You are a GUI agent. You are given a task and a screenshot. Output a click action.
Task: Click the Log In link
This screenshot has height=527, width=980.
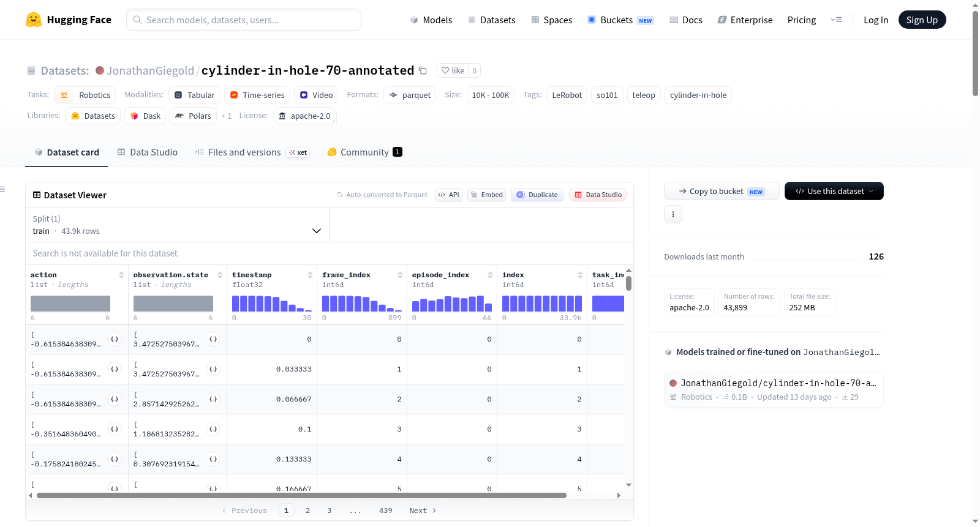(876, 20)
